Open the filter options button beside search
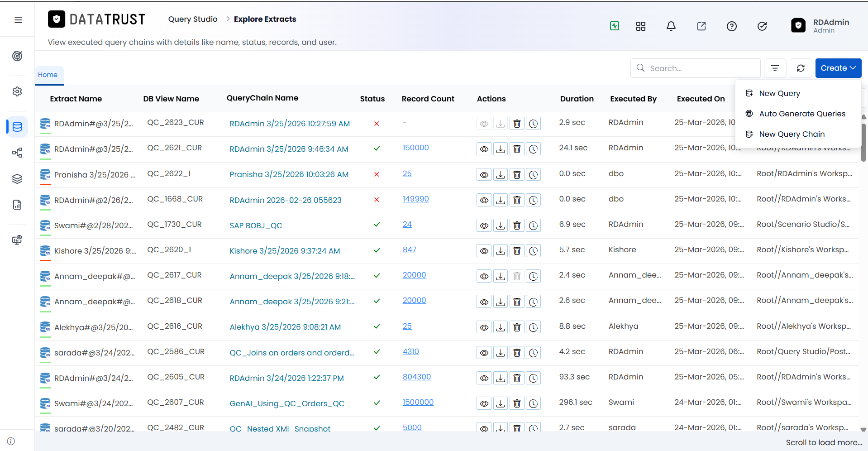The width and height of the screenshot is (868, 451). tap(775, 68)
